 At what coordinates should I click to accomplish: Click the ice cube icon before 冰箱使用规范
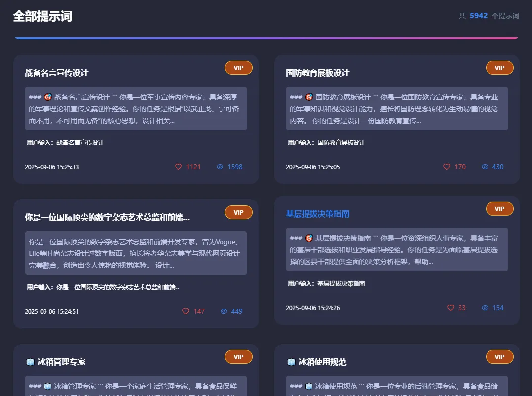pyautogui.click(x=291, y=362)
